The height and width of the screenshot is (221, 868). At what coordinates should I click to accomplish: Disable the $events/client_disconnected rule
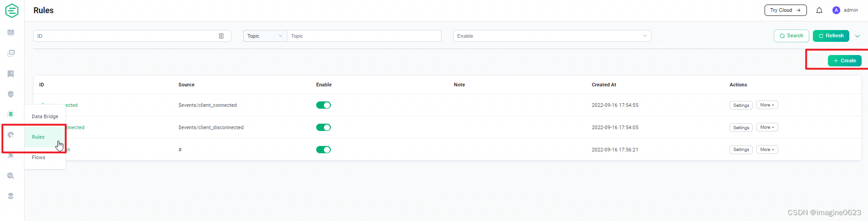tap(324, 127)
